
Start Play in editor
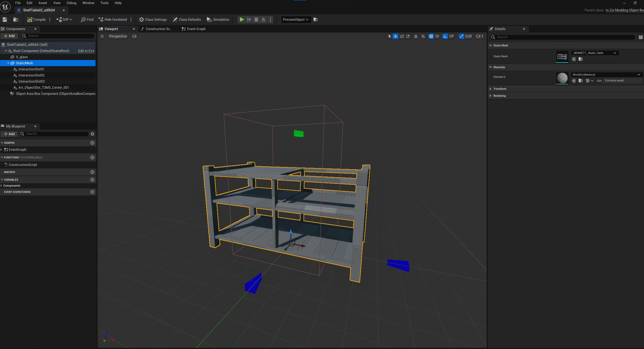tap(242, 20)
